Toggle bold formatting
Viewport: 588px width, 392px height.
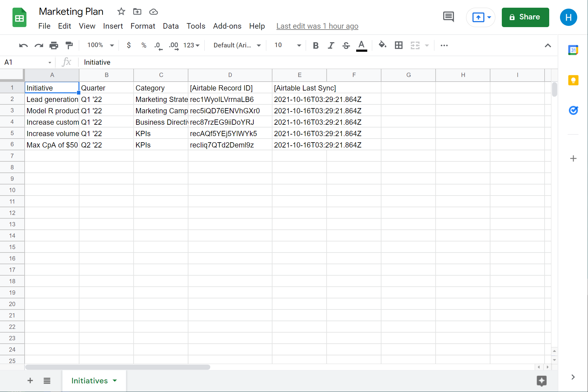[316, 46]
